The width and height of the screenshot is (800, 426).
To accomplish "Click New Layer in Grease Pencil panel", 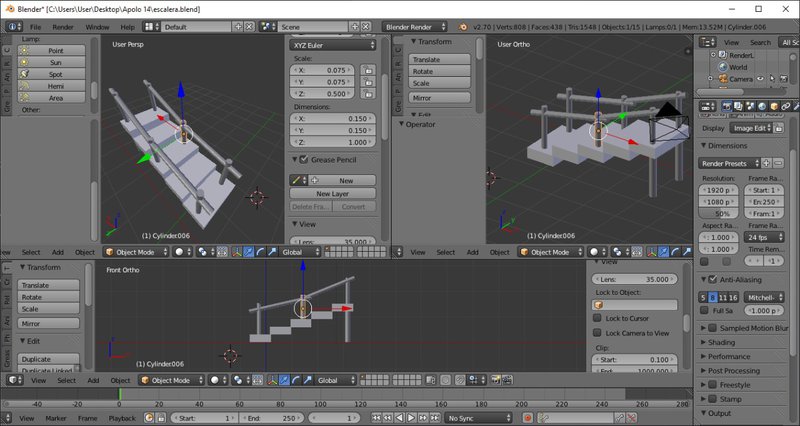I will [332, 193].
